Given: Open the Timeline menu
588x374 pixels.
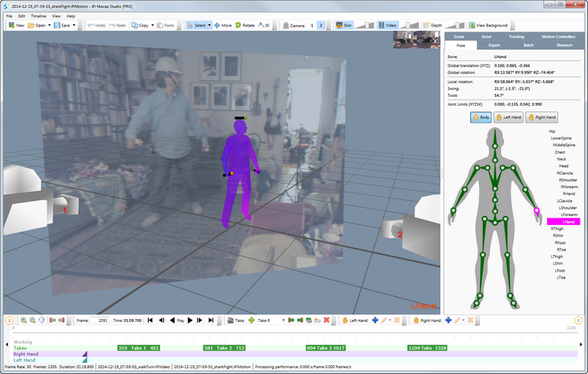Looking at the screenshot, I should tap(38, 16).
